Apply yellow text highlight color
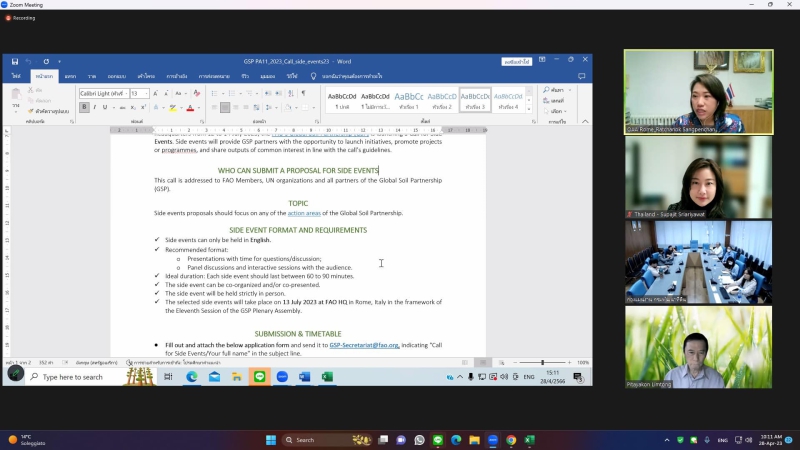Image resolution: width=800 pixels, height=450 pixels. tap(173, 107)
